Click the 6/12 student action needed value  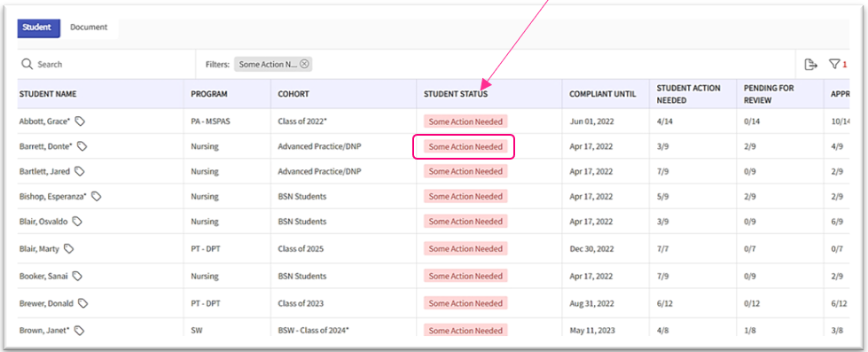pos(665,303)
